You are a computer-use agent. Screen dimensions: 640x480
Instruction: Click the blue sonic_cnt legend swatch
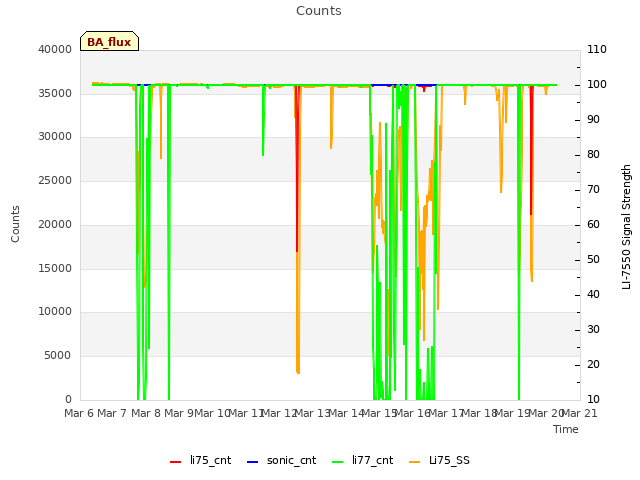point(253,462)
